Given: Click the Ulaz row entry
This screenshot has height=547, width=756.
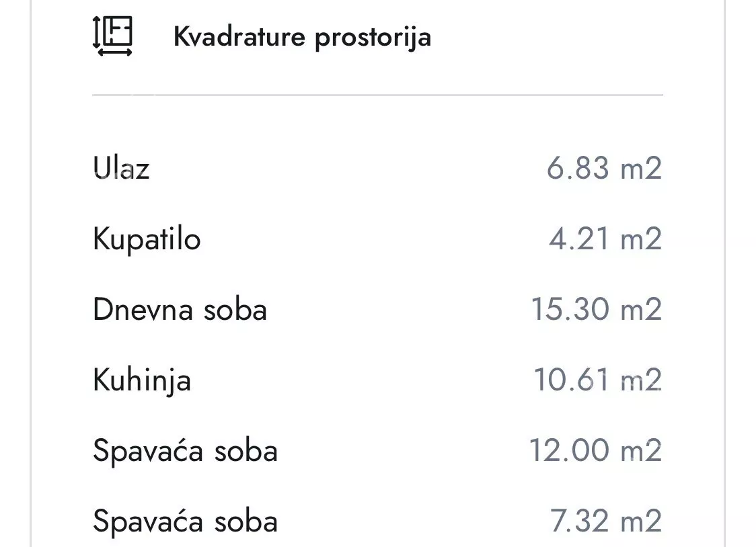Looking at the screenshot, I should pyautogui.click(x=122, y=169).
